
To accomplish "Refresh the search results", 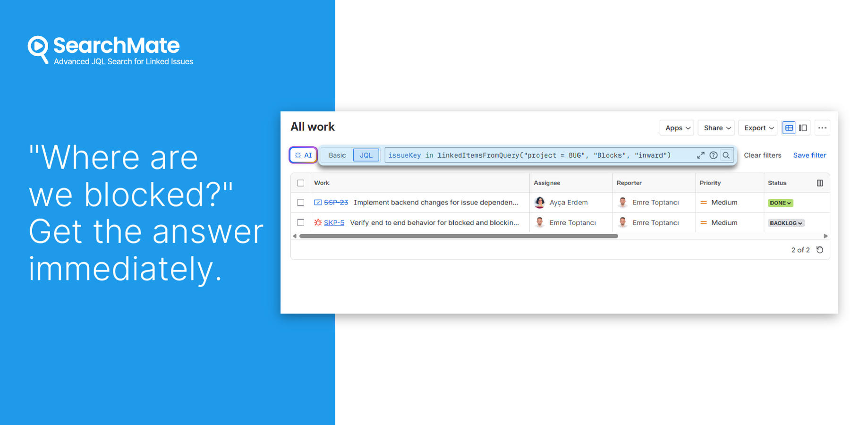I will pyautogui.click(x=820, y=250).
